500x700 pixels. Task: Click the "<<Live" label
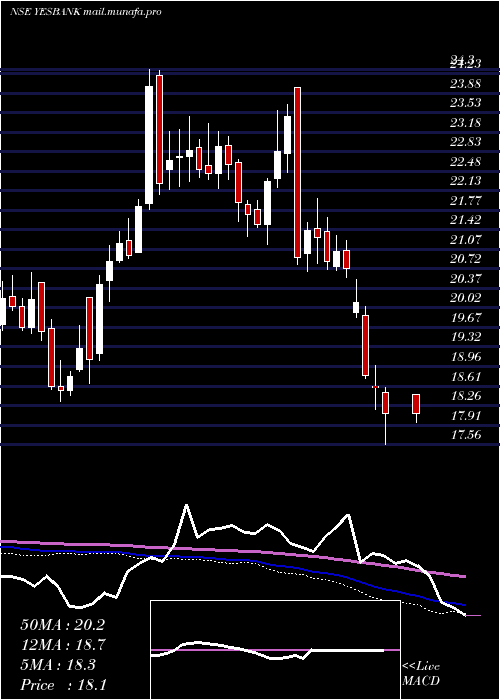(x=421, y=667)
